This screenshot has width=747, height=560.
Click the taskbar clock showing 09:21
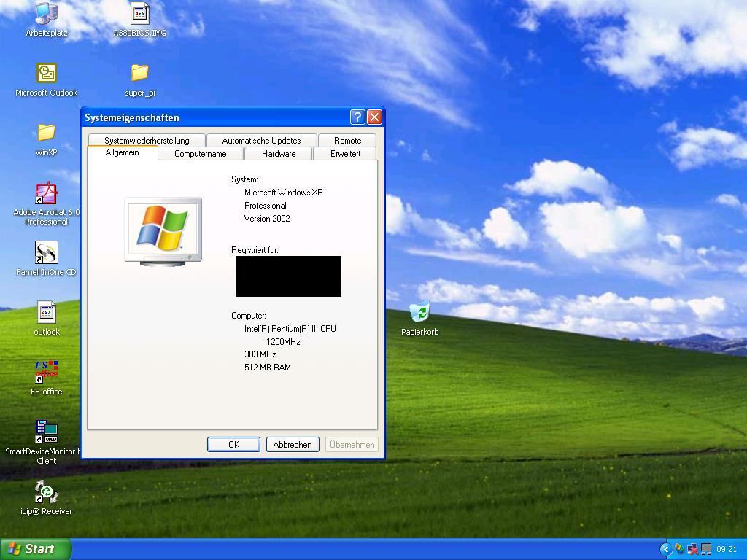[x=726, y=549]
